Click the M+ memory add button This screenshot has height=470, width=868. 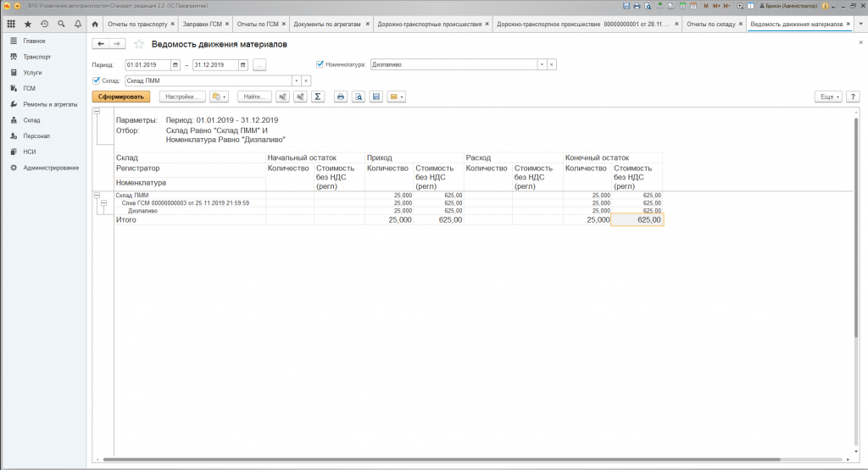(716, 6)
